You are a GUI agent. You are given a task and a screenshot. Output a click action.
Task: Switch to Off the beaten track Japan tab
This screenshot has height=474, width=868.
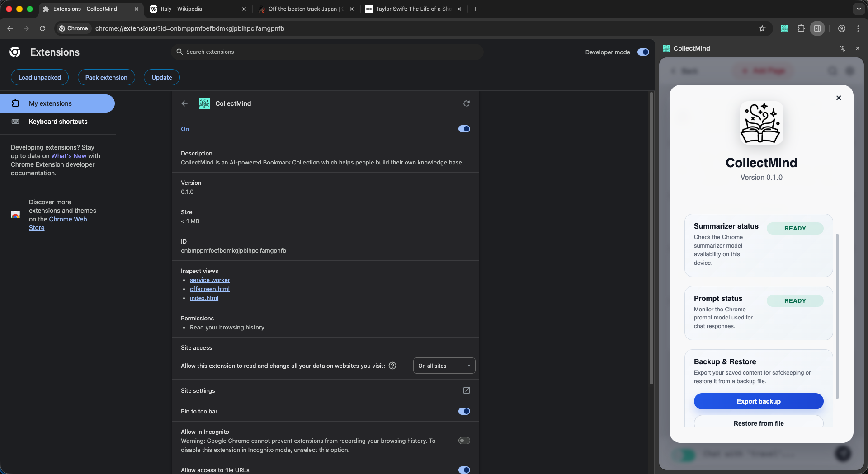click(x=307, y=9)
